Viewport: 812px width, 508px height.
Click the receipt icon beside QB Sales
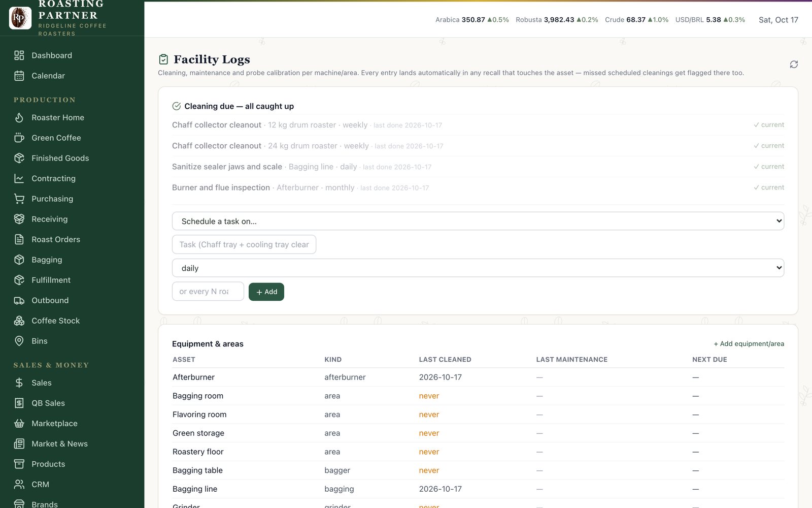pos(19,403)
